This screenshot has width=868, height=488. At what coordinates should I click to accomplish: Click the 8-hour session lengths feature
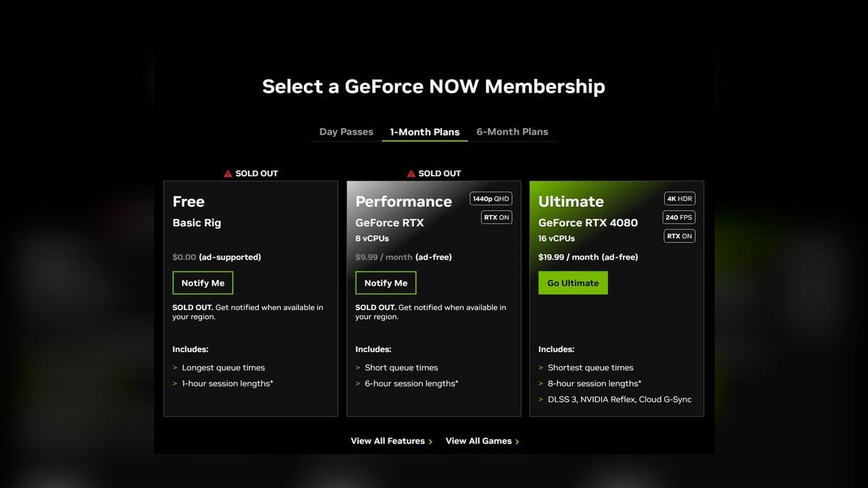click(x=595, y=384)
